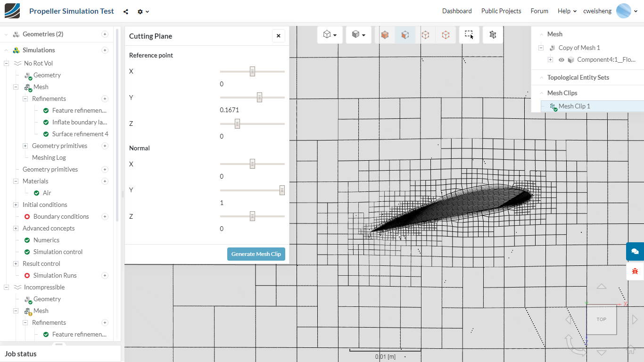Go to Public Projects
This screenshot has height=362, width=644.
tap(501, 11)
